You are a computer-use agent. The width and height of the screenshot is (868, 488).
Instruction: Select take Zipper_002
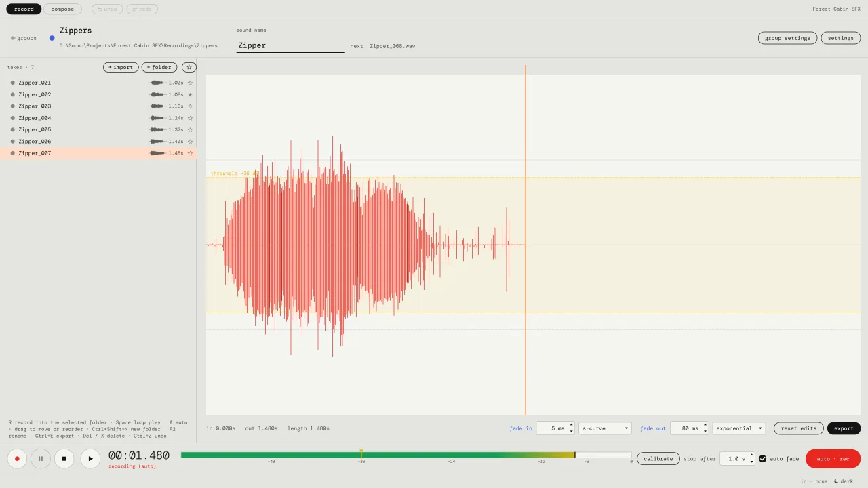98,95
